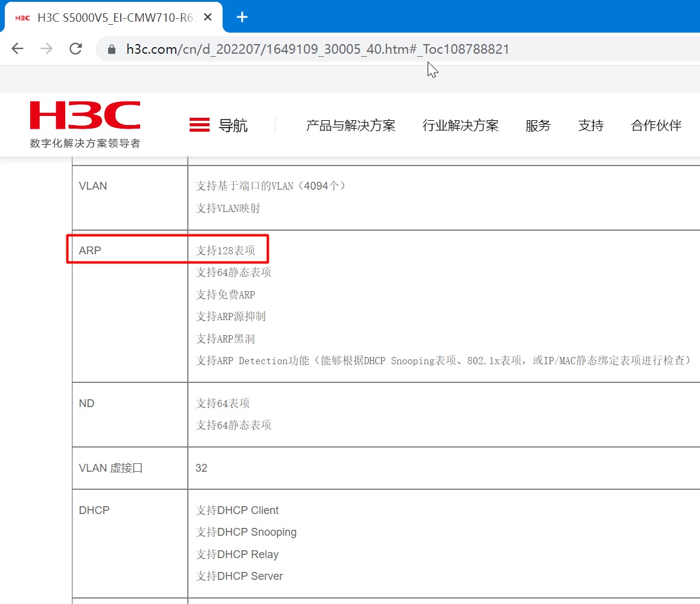The height and width of the screenshot is (604, 700).
Task: Close the H3C S5000V5 tab
Action: point(208,17)
